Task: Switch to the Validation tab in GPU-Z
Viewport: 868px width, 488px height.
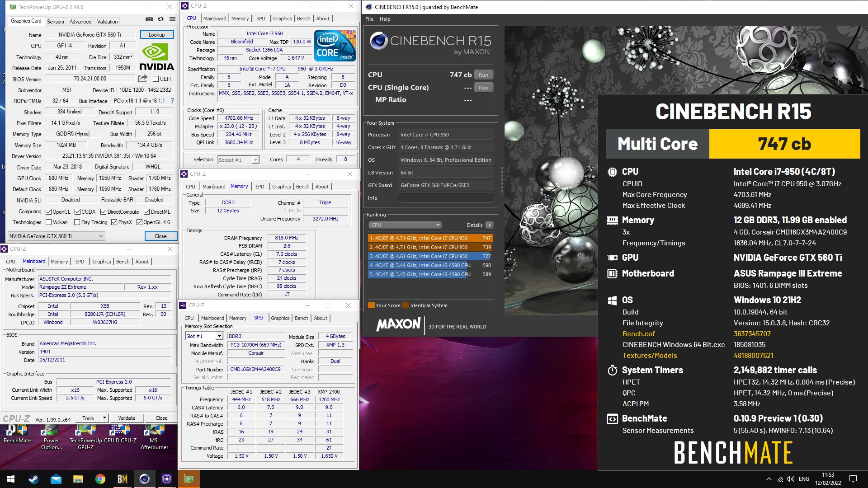Action: pos(107,21)
